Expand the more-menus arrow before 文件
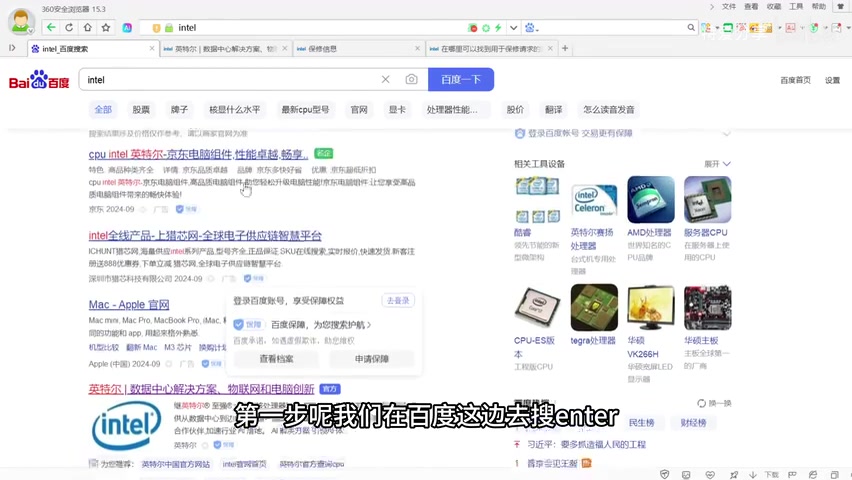Image resolution: width=852 pixels, height=480 pixels. [x=712, y=7]
